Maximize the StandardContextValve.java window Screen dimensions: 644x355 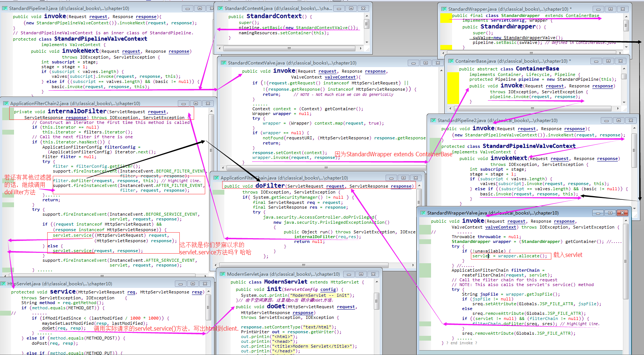(426, 63)
